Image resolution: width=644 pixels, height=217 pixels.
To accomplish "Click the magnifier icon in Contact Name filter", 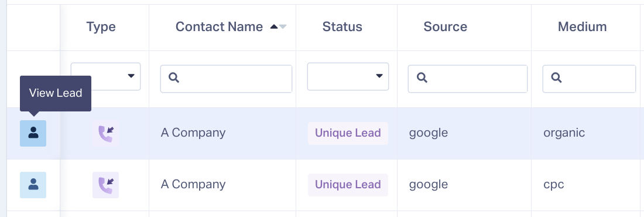I will click(174, 77).
